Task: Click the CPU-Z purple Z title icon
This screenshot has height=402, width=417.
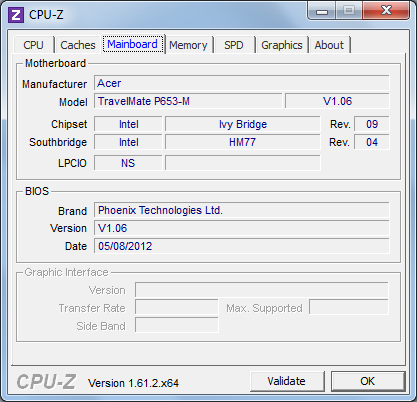Action: pyautogui.click(x=16, y=15)
